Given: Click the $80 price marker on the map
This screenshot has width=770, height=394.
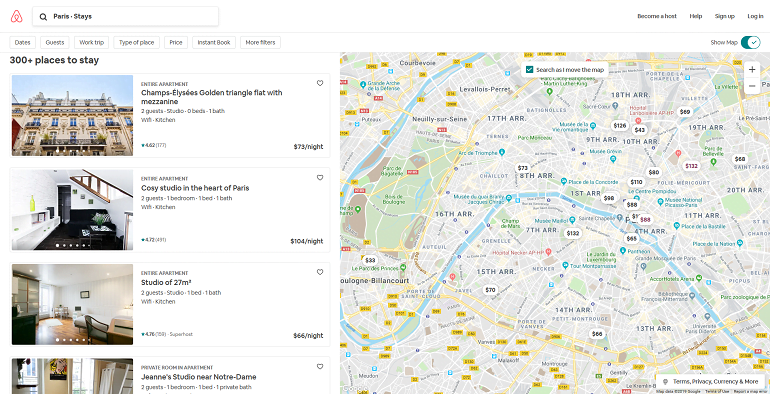Looking at the screenshot, I should coord(653,172).
